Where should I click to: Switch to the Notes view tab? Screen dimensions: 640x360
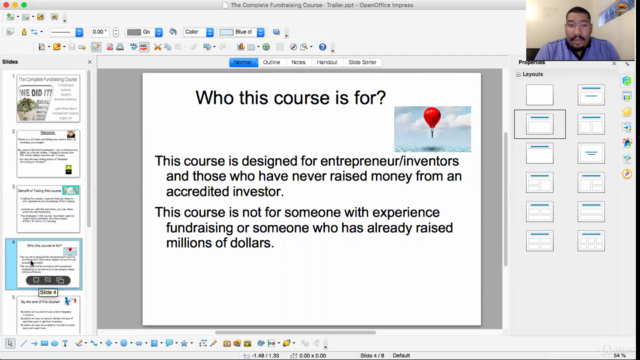coord(298,62)
